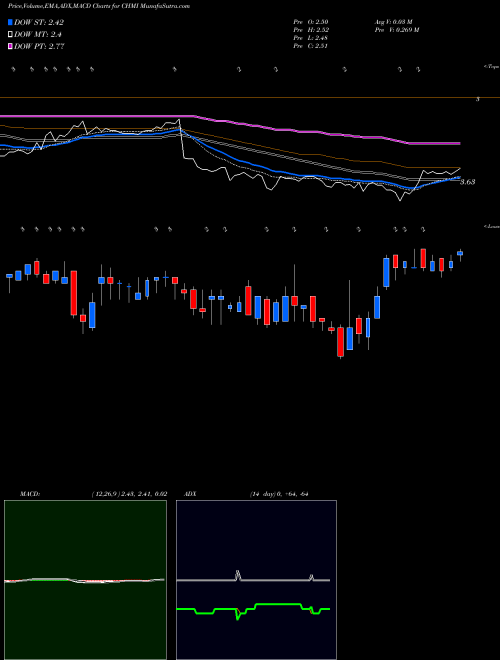The height and width of the screenshot is (660, 500).
Task: Open the dark green MACD chart panel
Action: coord(85,580)
